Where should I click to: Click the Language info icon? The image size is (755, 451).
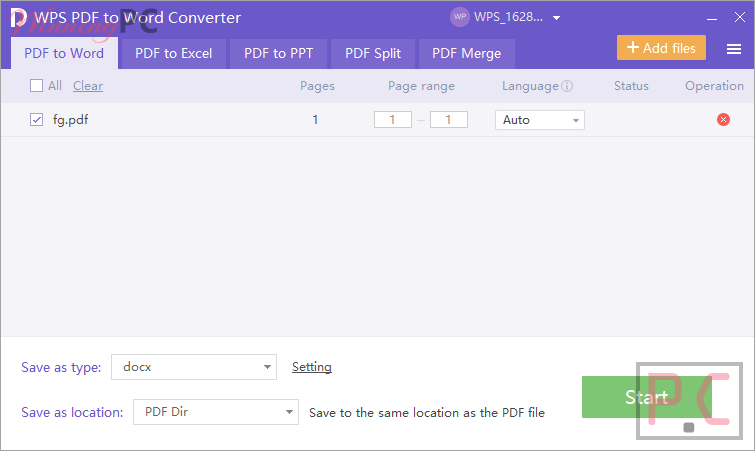pyautogui.click(x=567, y=86)
